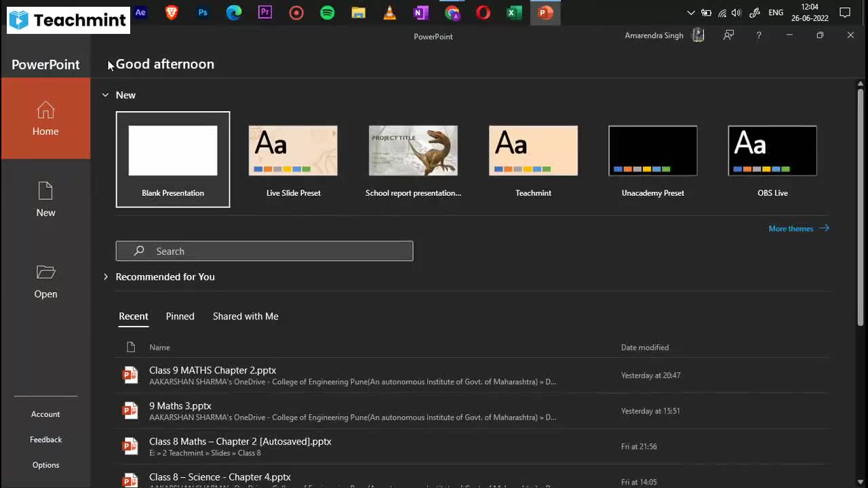Switch to Excel in the taskbar

(x=514, y=12)
